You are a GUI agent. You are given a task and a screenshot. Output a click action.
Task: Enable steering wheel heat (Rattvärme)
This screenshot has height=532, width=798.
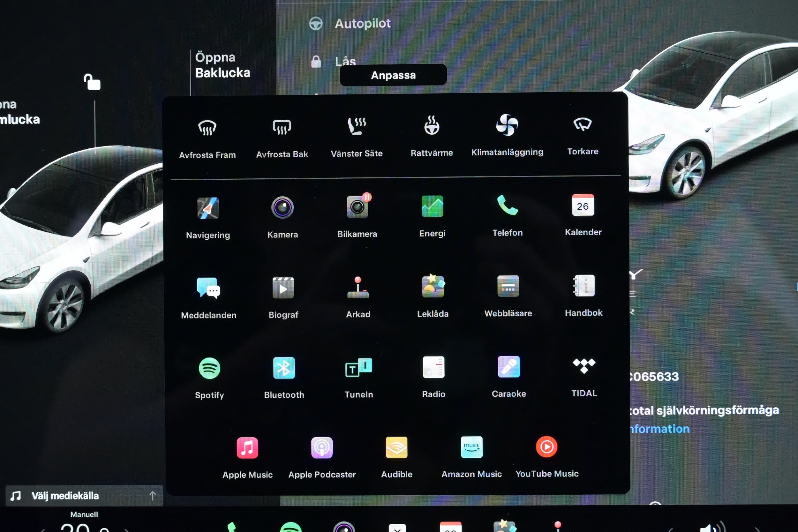click(432, 137)
